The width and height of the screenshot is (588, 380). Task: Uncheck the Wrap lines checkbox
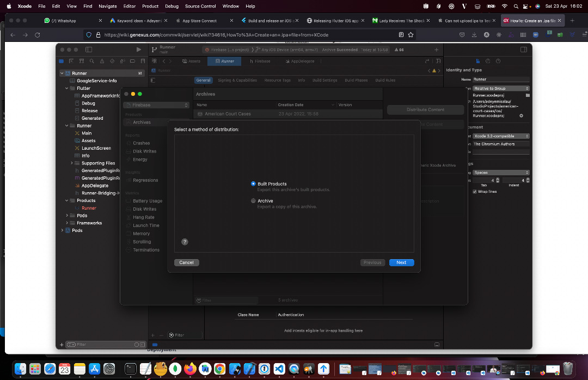coord(475,191)
